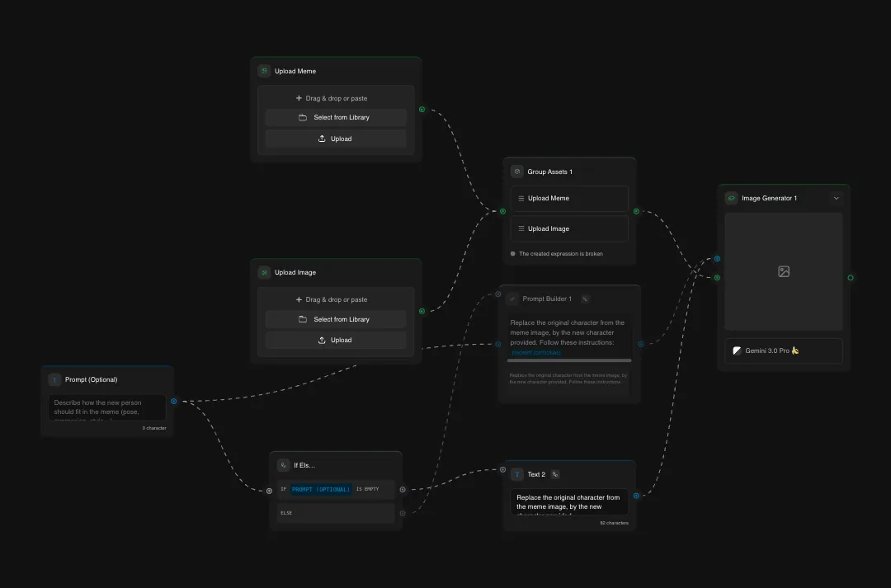Open the Gemini 3.0 Pro model selector

click(x=782, y=350)
